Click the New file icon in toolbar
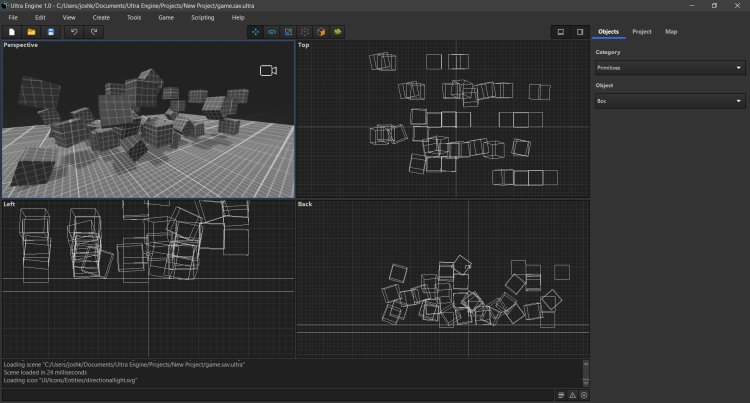Image resolution: width=750 pixels, height=403 pixels. pos(13,32)
